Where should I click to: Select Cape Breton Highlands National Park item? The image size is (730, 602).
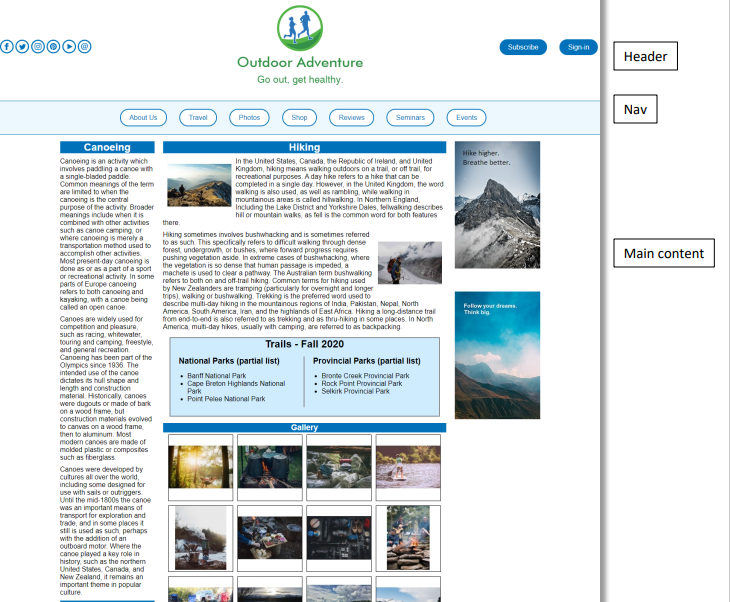coord(236,387)
